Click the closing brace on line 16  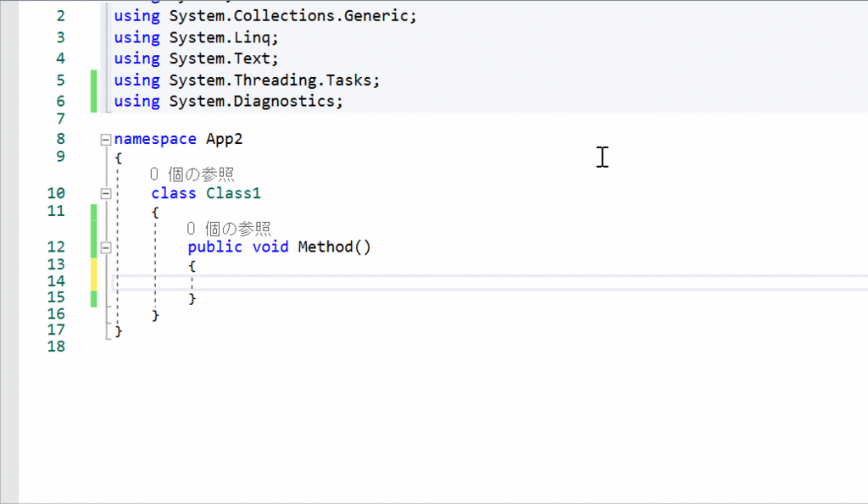[156, 315]
